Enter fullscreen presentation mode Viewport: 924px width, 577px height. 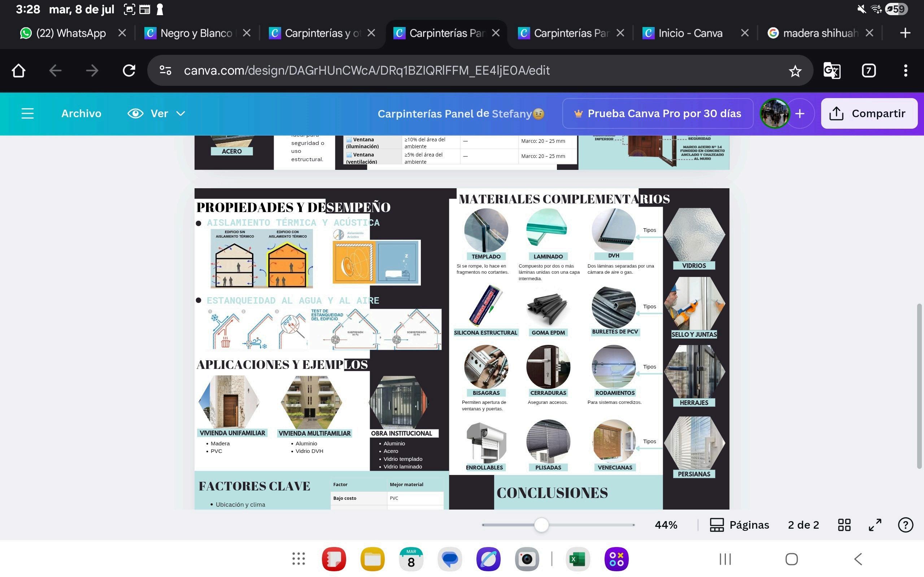[875, 525]
